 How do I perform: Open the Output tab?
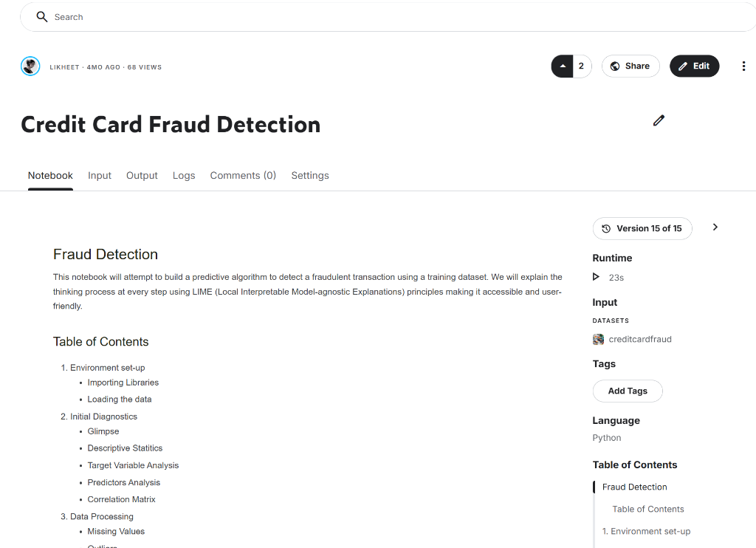pyautogui.click(x=142, y=176)
